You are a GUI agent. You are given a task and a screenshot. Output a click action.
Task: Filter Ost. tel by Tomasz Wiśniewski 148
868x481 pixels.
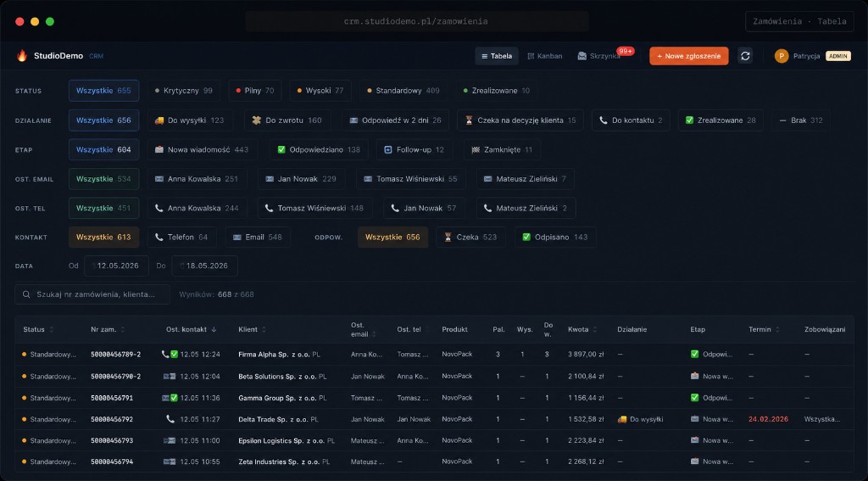[x=314, y=209]
